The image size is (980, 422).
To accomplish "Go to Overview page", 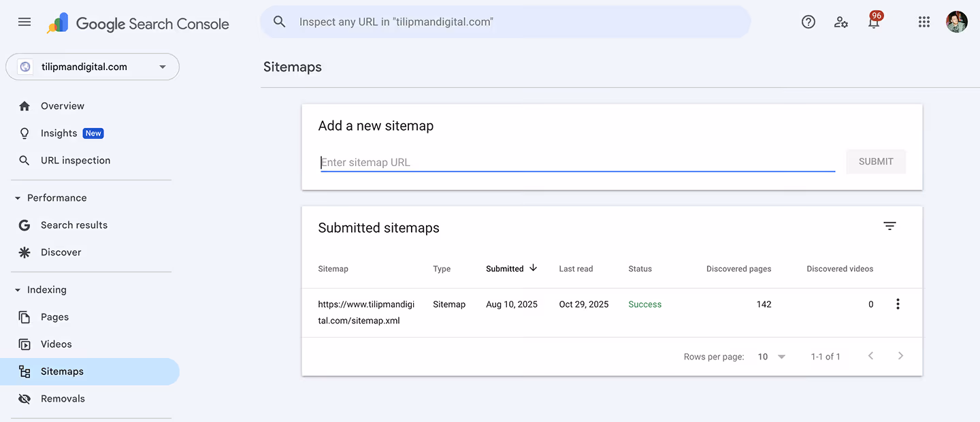I will 63,106.
